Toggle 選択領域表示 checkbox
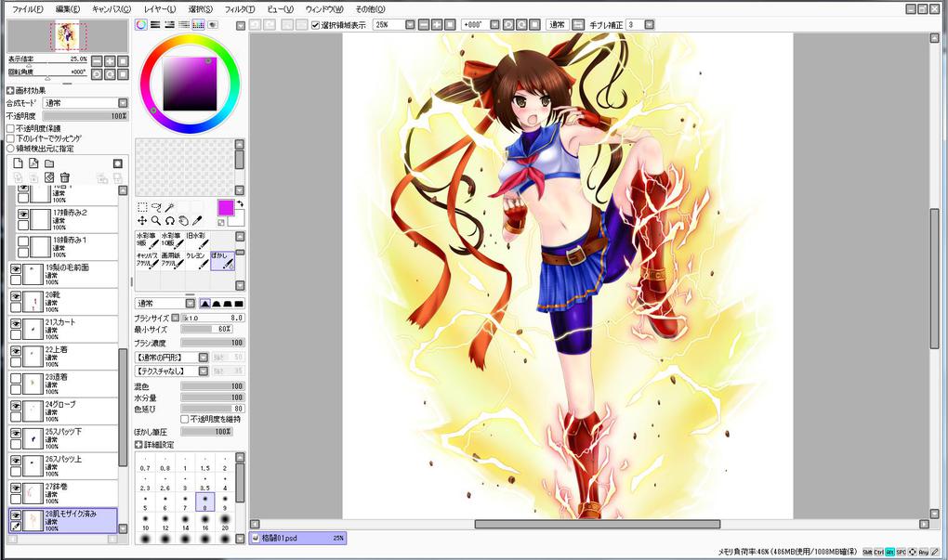Viewport: 948px width, 560px height. (x=316, y=25)
